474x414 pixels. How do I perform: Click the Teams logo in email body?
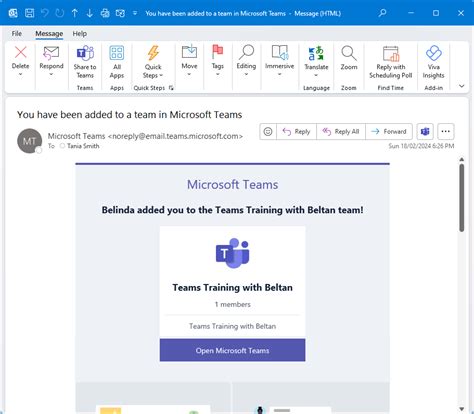pyautogui.click(x=232, y=253)
